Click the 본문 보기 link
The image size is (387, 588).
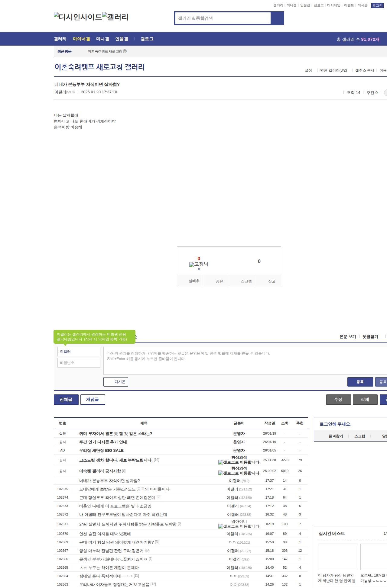click(348, 337)
